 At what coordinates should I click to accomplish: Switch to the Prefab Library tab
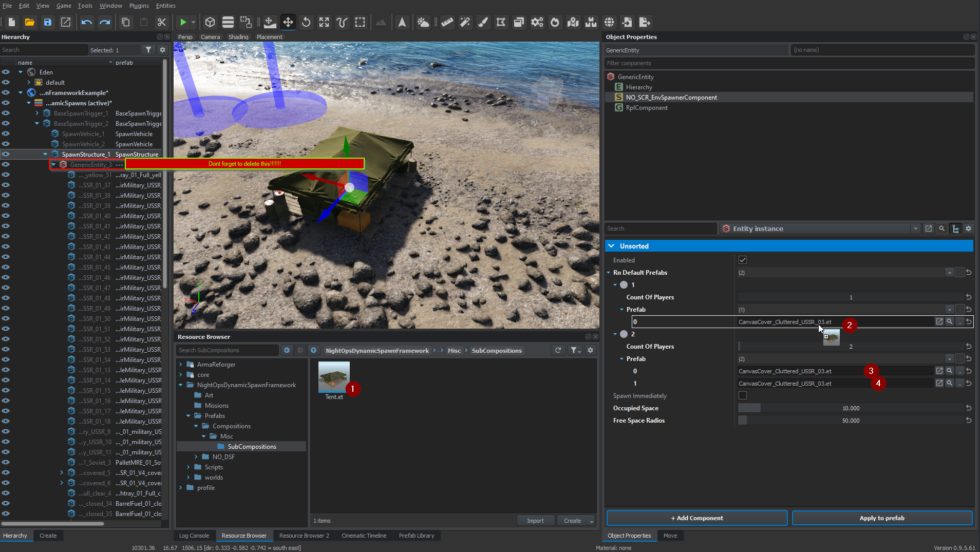[x=417, y=536]
